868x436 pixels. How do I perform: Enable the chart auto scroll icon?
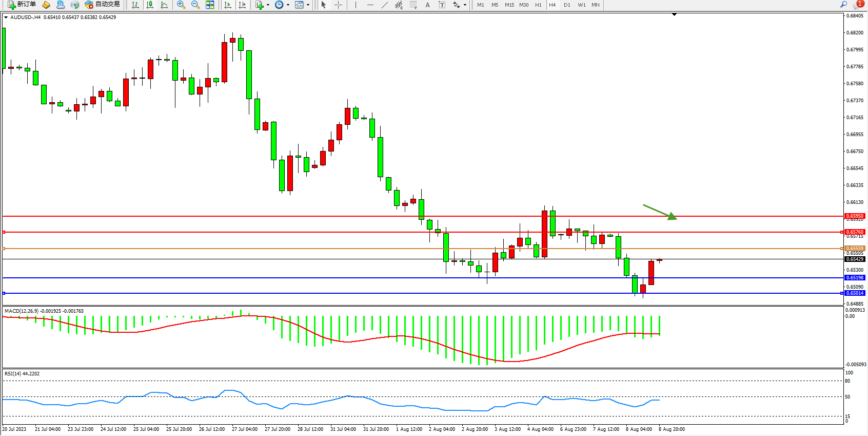[228, 5]
